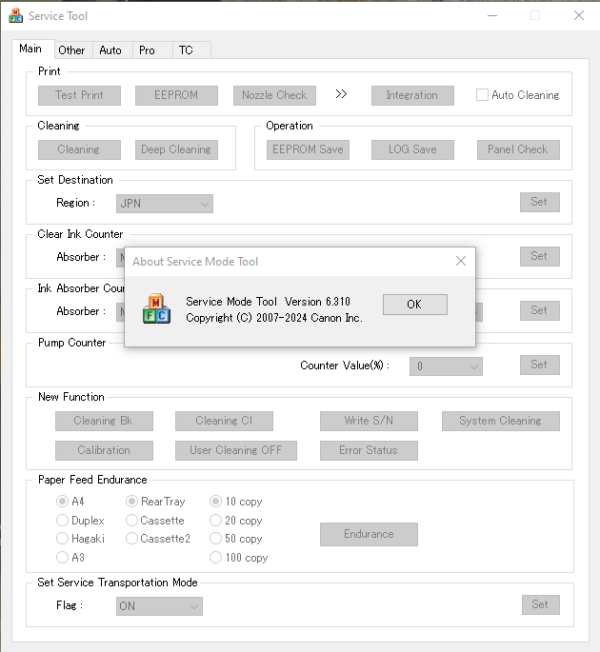600x652 pixels.
Task: Click the double-arrow >> icon after Nozzle Check
Action: click(x=341, y=94)
